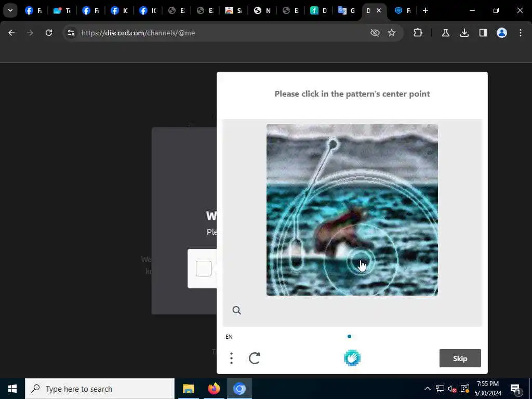Open the profile avatar menu
The height and width of the screenshot is (399, 532).
(x=501, y=33)
